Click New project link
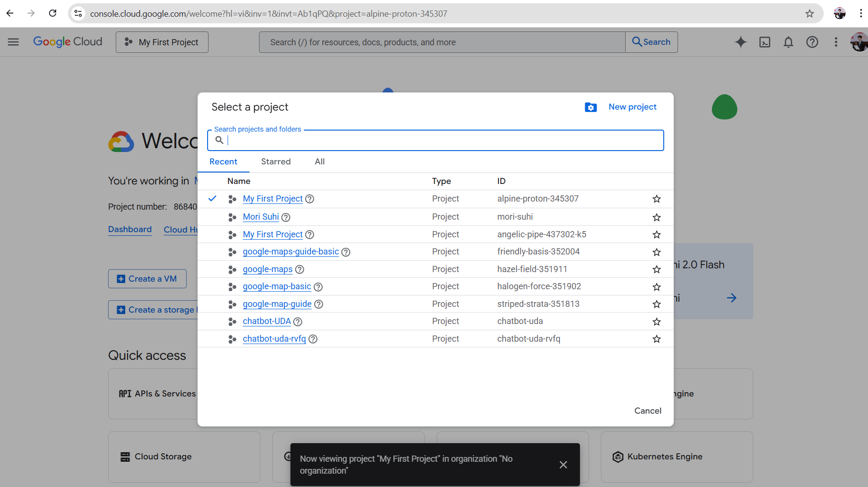Image resolution: width=868 pixels, height=487 pixels. pyautogui.click(x=632, y=107)
